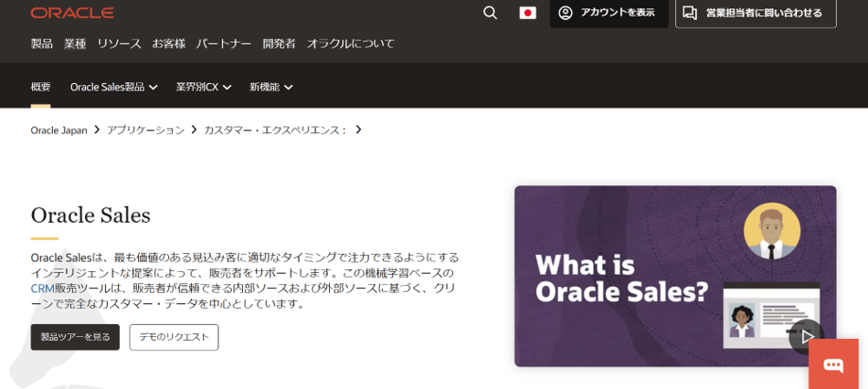Screen dimensions: 868x389
Task: Go to アプリケーション breadcrumb link
Action: [x=145, y=131]
